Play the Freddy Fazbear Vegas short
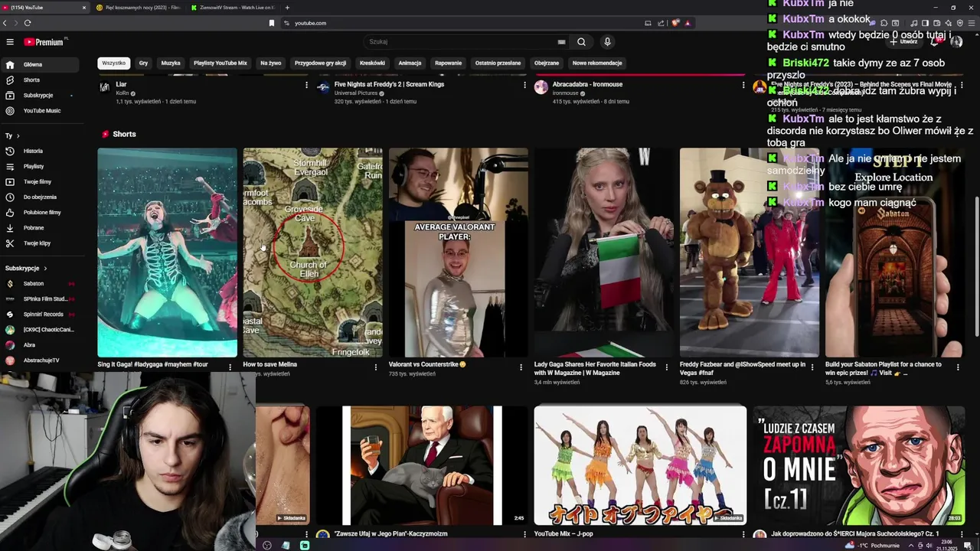 (749, 253)
